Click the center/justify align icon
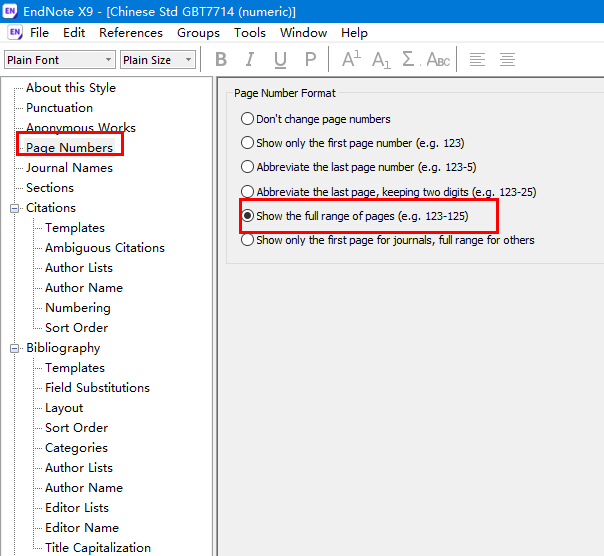 507,60
